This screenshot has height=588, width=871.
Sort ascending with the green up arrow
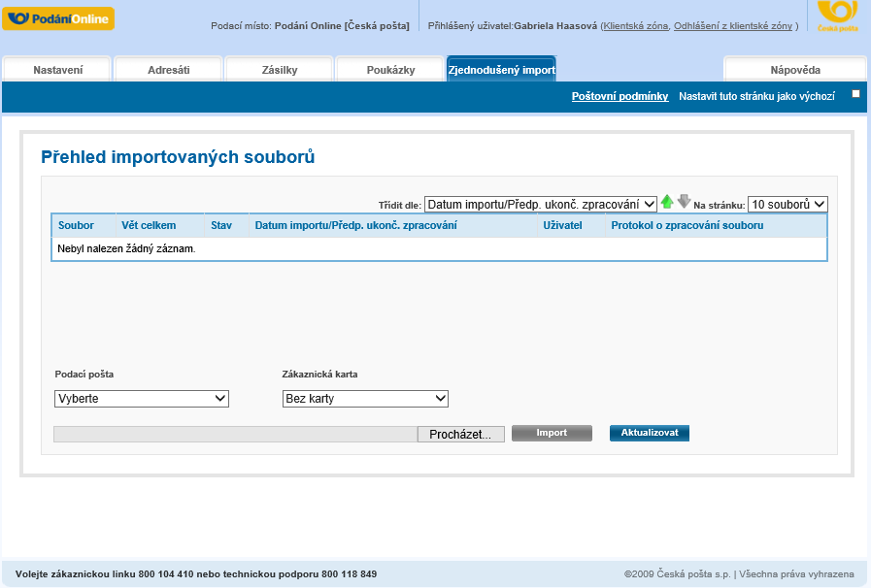[x=667, y=202]
